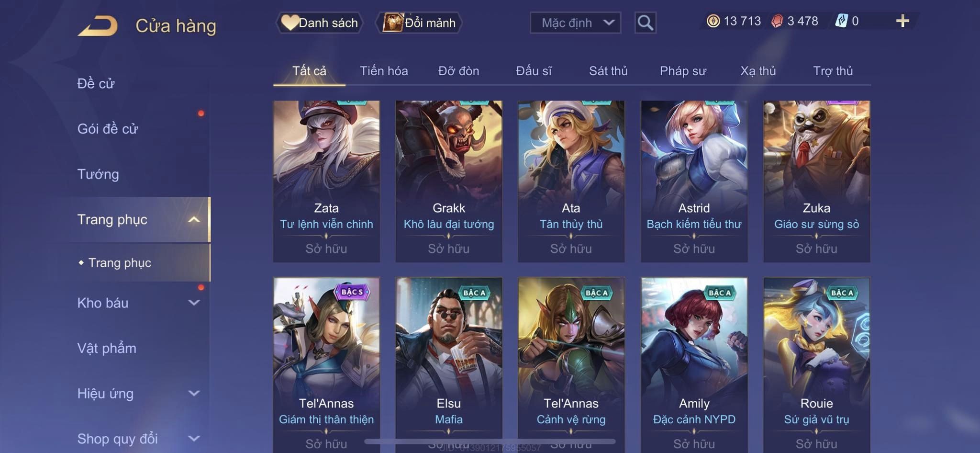Switch to the Tiến hóa tab

[384, 71]
